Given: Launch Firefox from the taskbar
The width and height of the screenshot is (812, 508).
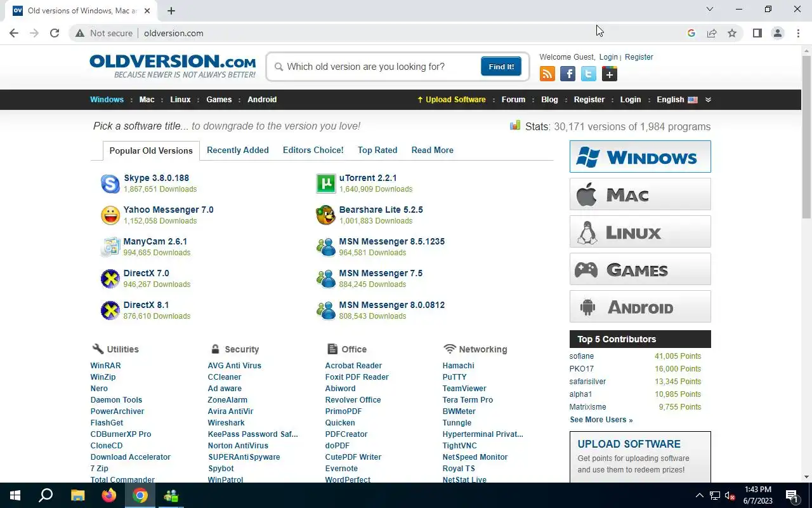Looking at the screenshot, I should (109, 495).
